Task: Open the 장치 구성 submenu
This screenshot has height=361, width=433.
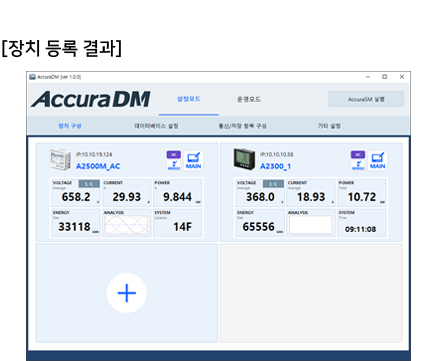Action: [70, 126]
